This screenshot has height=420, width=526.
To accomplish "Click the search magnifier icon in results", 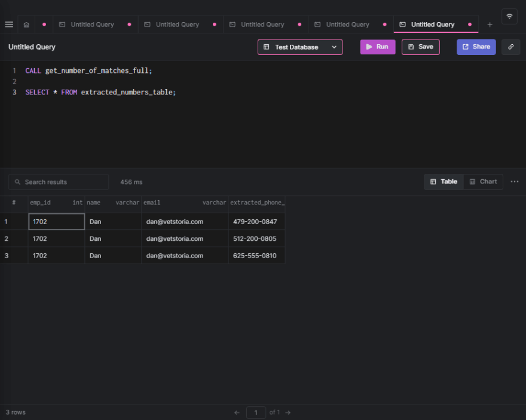I will [x=17, y=182].
